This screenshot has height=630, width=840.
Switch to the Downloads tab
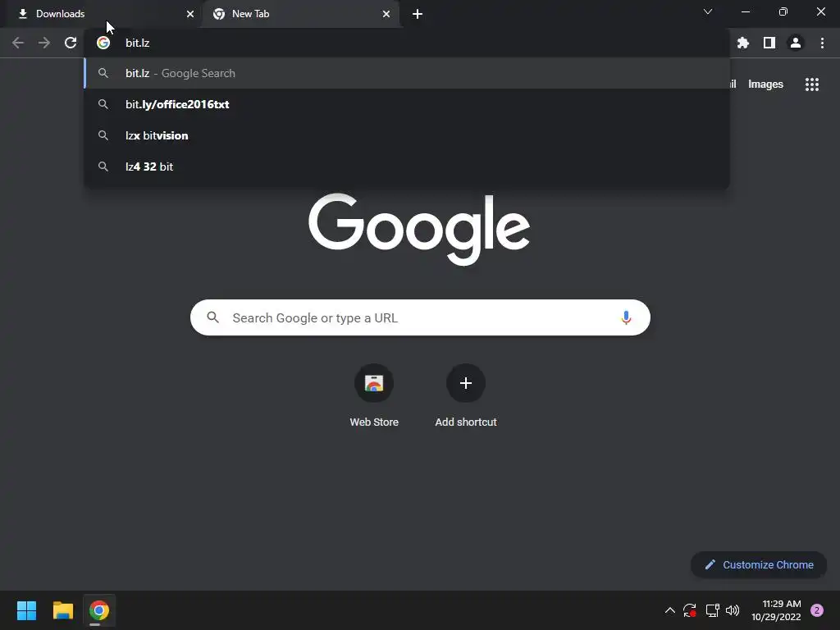tap(102, 14)
